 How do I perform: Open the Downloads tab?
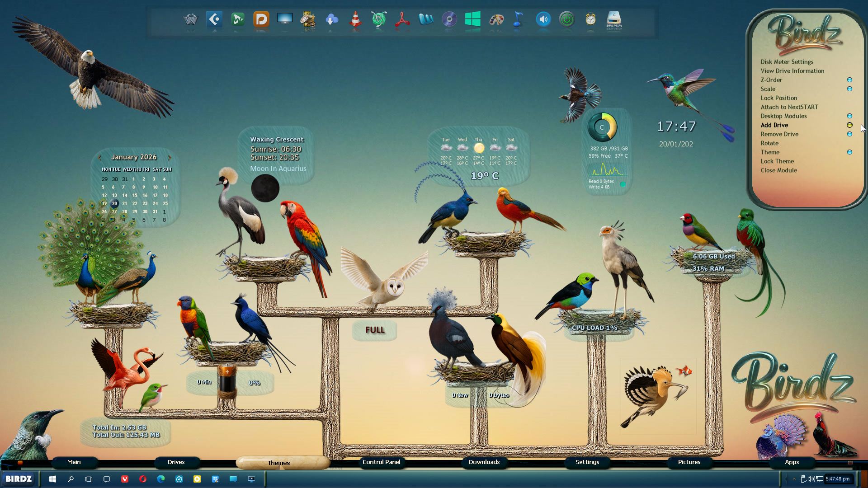pyautogui.click(x=484, y=462)
